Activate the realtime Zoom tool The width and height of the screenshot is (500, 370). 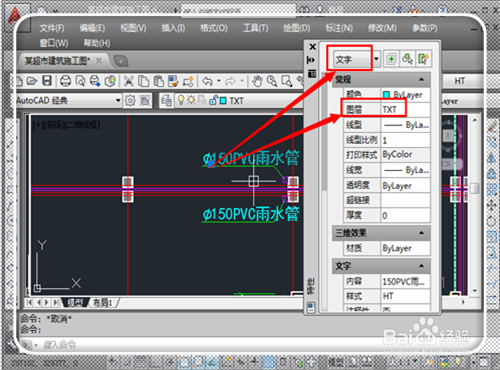click(272, 81)
